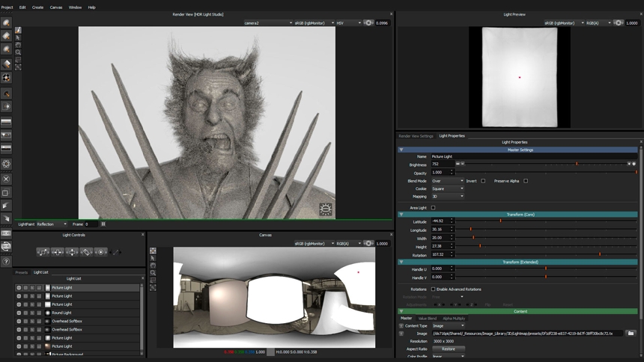The height and width of the screenshot is (362, 644).
Task: Open the Content Type dropdown showing Image
Action: click(447, 326)
